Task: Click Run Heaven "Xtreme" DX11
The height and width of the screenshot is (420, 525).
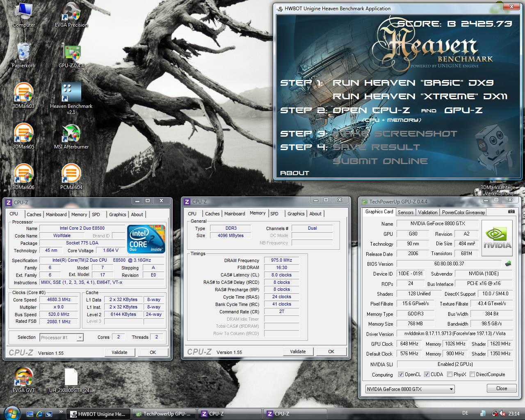Action: [420, 96]
